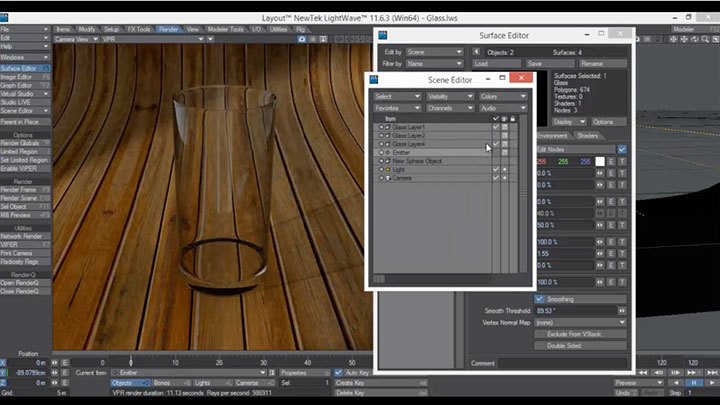Click the arrows spinner next to X position field
Viewport: 720px width, 405px height.
(x=55, y=363)
